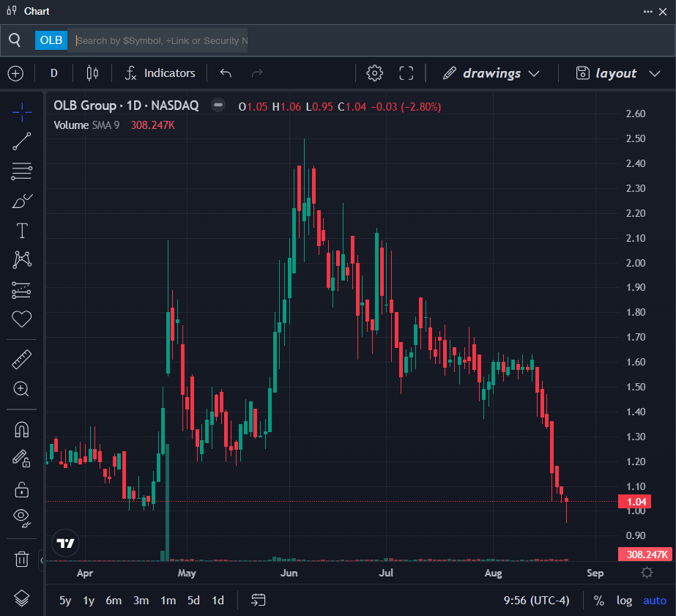Image resolution: width=676 pixels, height=616 pixels.
Task: Toggle lock all drawing tools
Action: [21, 489]
